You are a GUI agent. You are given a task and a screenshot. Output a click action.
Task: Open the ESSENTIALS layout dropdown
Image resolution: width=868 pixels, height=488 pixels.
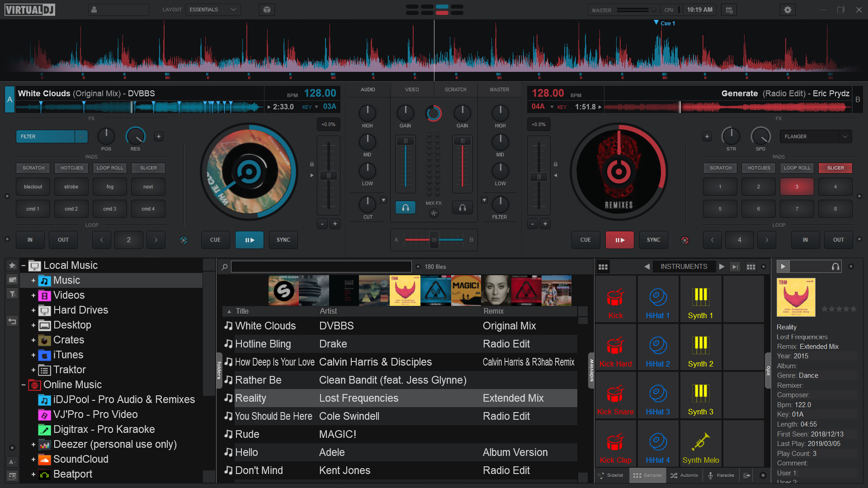[213, 9]
